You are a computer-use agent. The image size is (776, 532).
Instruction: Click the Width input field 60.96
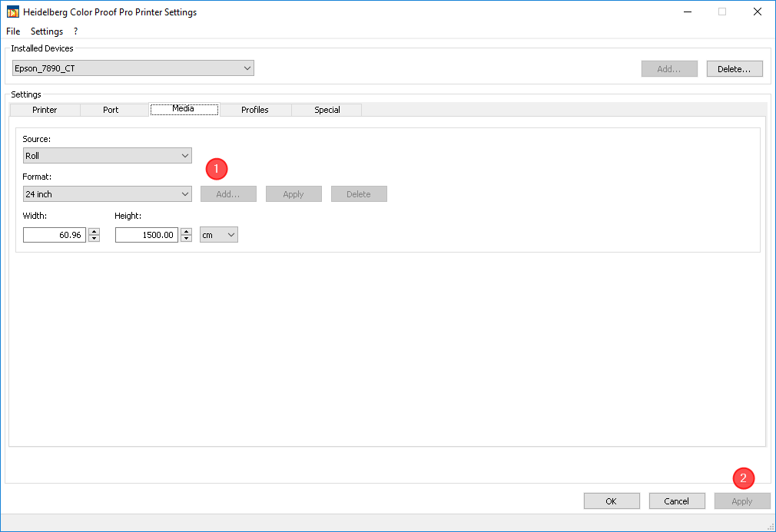[x=55, y=235]
